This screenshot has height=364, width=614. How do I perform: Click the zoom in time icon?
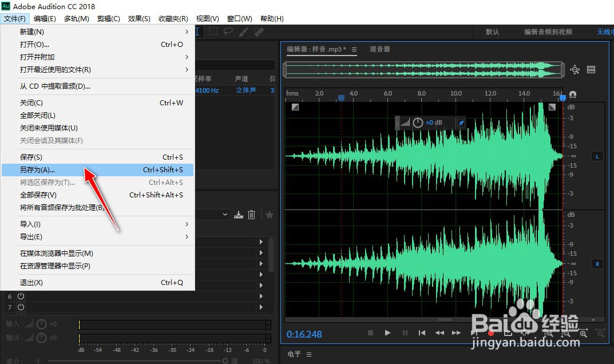pyautogui.click(x=584, y=333)
